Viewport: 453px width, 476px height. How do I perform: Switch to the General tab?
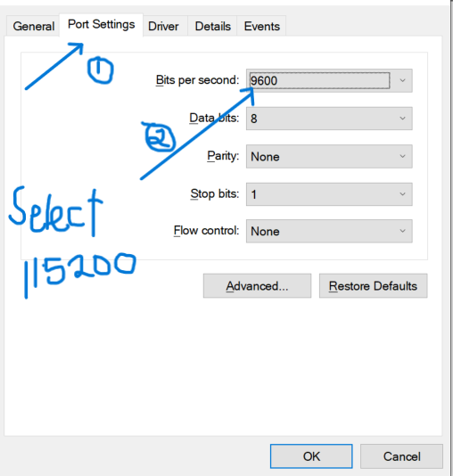[33, 26]
